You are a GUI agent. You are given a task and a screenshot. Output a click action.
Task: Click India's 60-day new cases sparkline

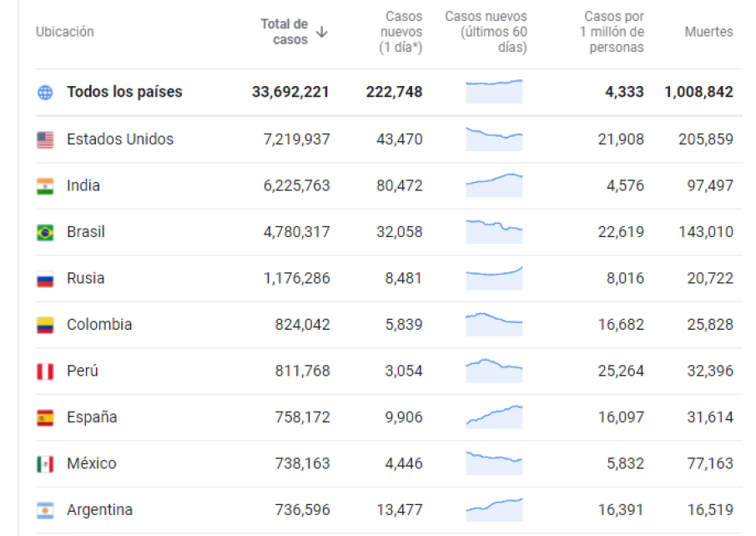coord(494,185)
